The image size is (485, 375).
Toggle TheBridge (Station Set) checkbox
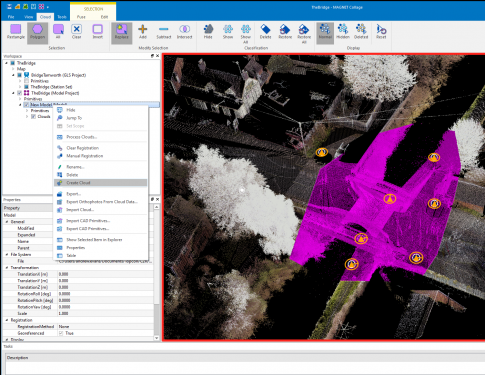coord(26,87)
